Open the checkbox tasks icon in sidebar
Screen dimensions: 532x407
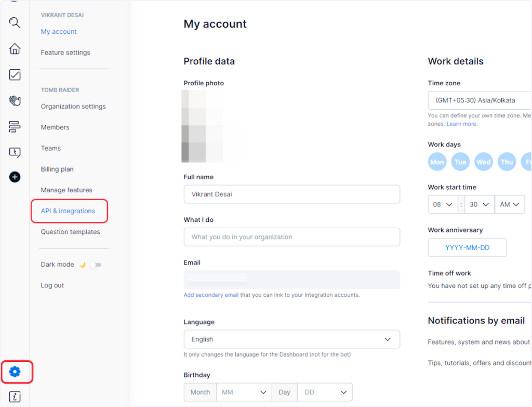click(x=15, y=75)
